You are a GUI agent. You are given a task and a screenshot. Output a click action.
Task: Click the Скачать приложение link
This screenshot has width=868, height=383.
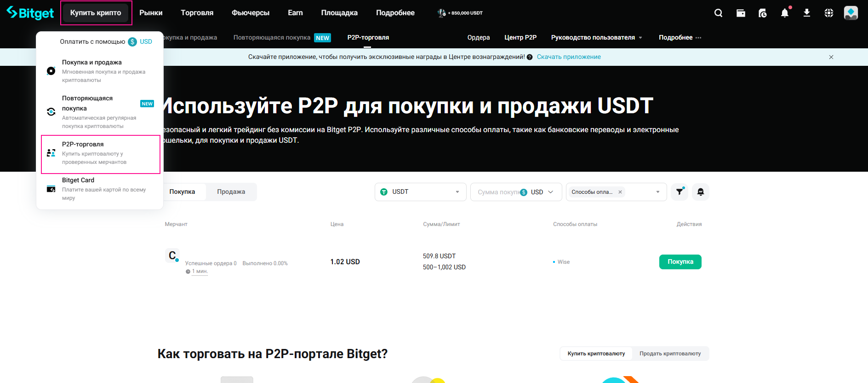click(569, 57)
